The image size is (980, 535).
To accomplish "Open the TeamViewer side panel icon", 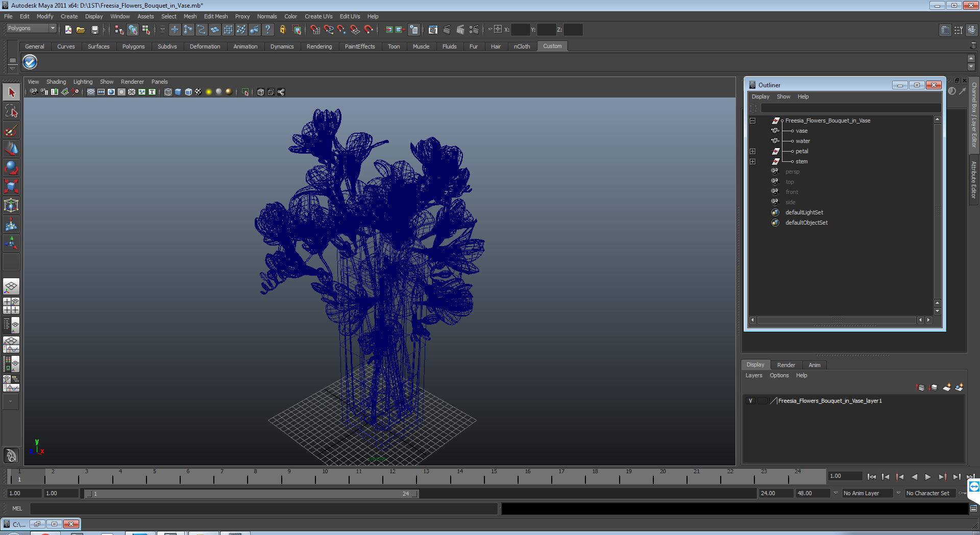I will click(x=974, y=487).
